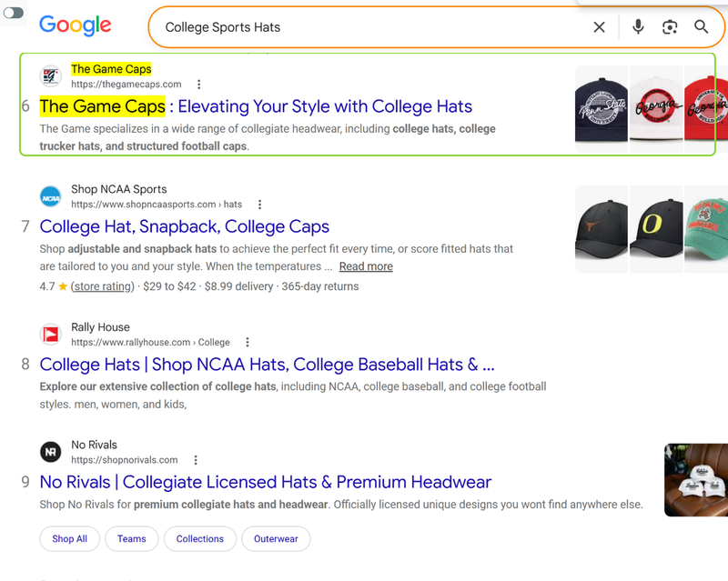
Task: Click Read more in NCAA snippet
Action: (366, 266)
